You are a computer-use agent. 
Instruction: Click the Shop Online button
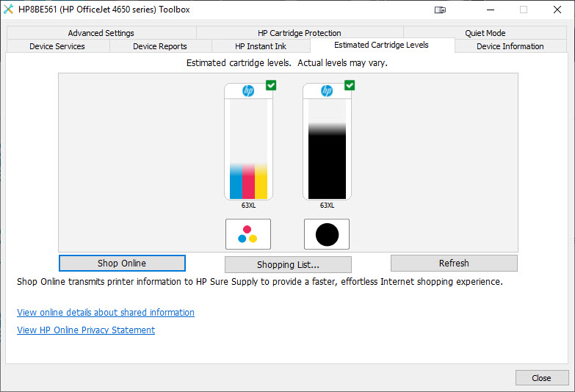coord(122,264)
